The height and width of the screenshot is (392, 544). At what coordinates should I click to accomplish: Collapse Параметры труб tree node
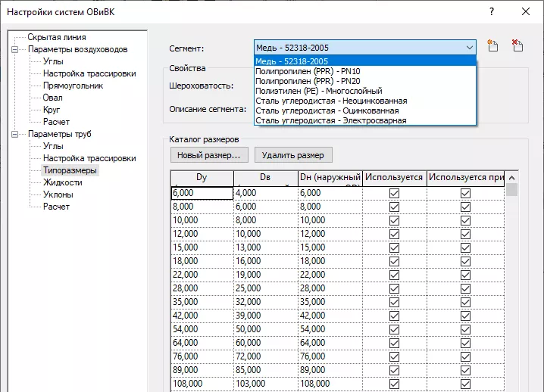point(16,134)
